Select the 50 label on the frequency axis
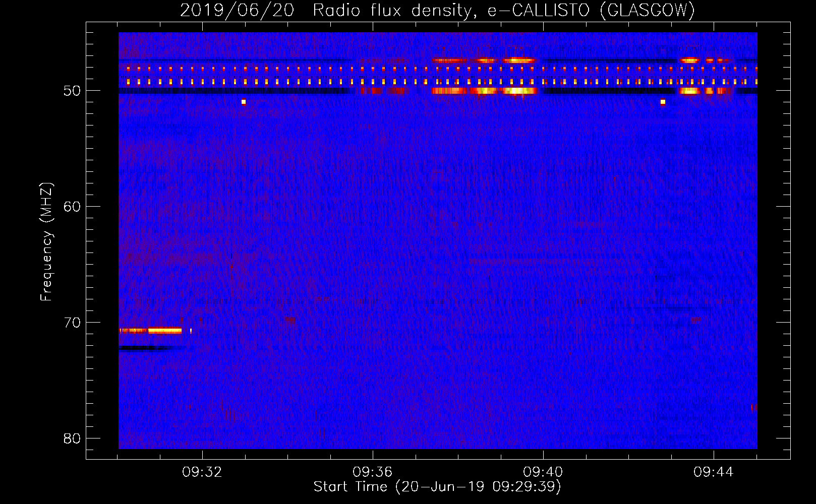This screenshot has width=816, height=504. [73, 91]
